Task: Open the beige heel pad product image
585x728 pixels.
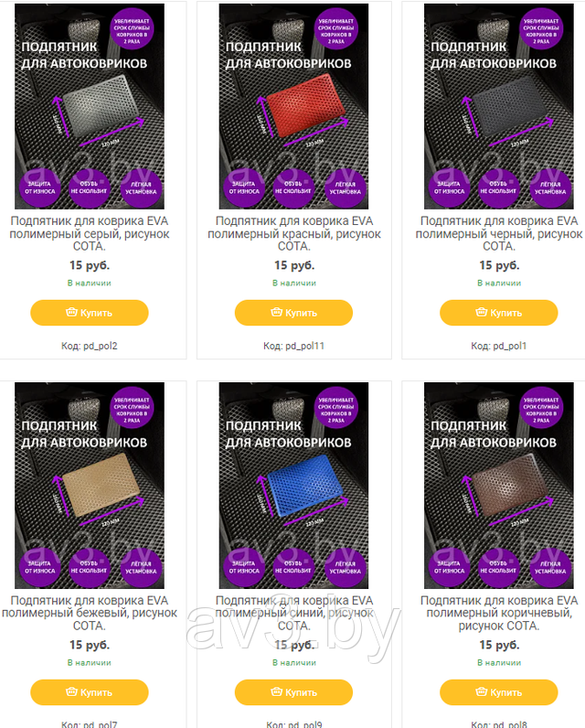Action: 90,485
